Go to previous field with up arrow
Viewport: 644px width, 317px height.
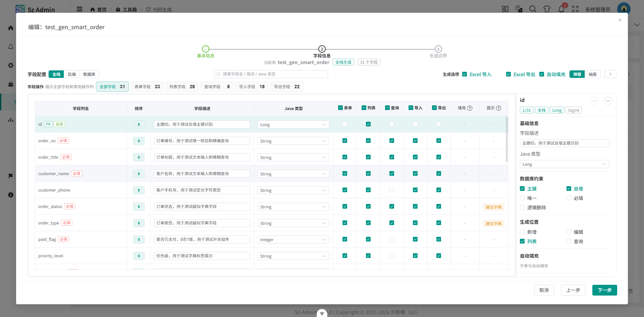pos(594,101)
